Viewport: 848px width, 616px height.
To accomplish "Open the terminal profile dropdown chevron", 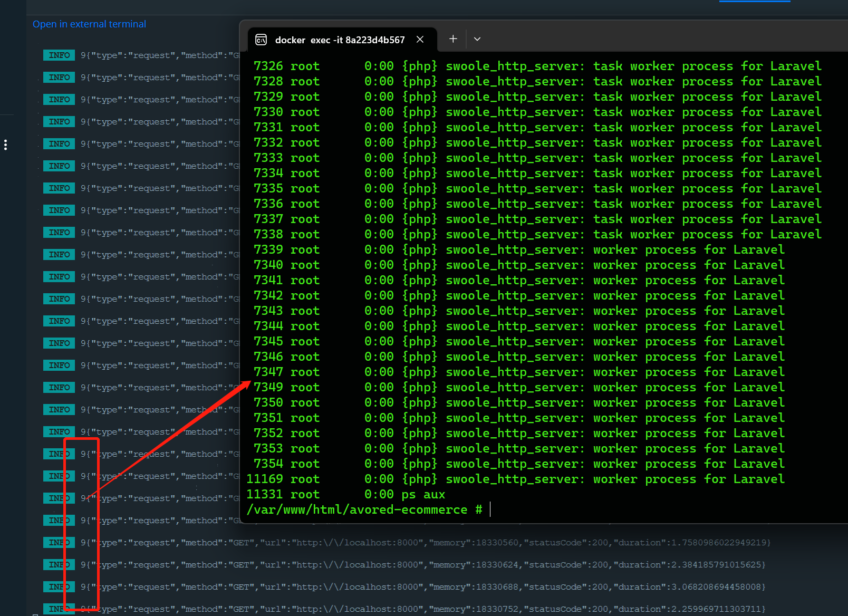I will [477, 39].
